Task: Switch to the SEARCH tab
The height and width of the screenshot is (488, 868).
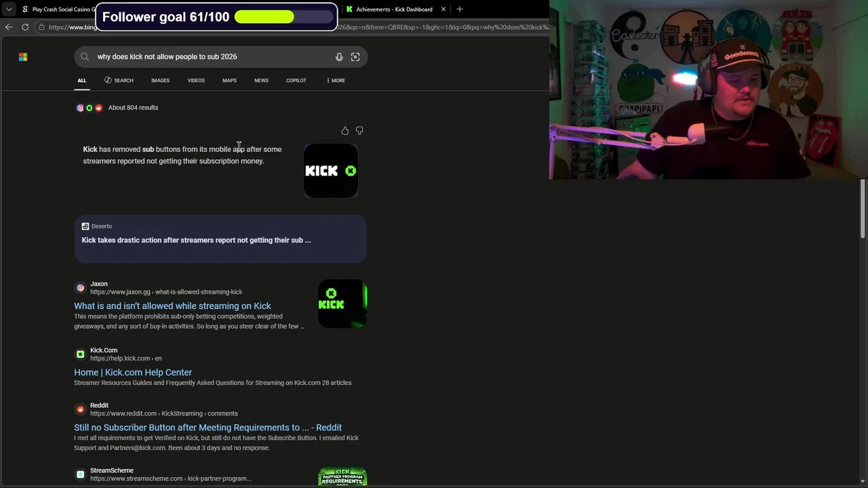Action: 119,81
